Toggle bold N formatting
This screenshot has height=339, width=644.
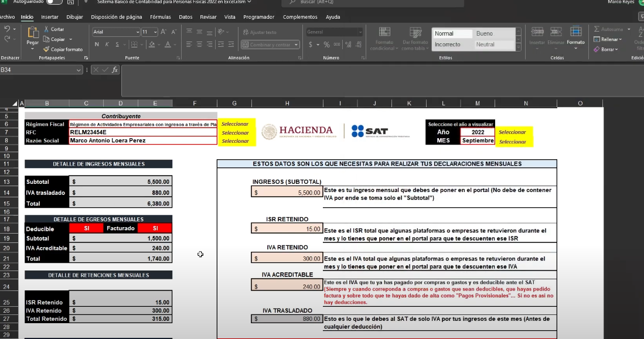(x=97, y=44)
